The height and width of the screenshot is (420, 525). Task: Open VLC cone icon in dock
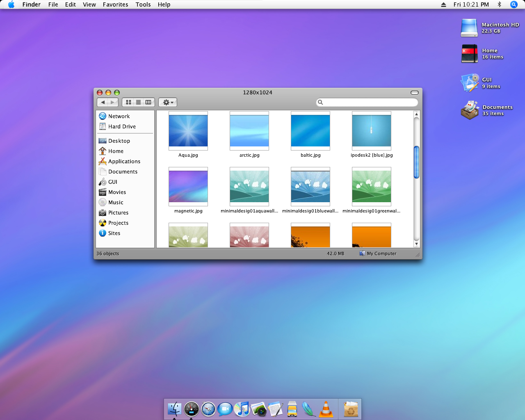tap(326, 409)
